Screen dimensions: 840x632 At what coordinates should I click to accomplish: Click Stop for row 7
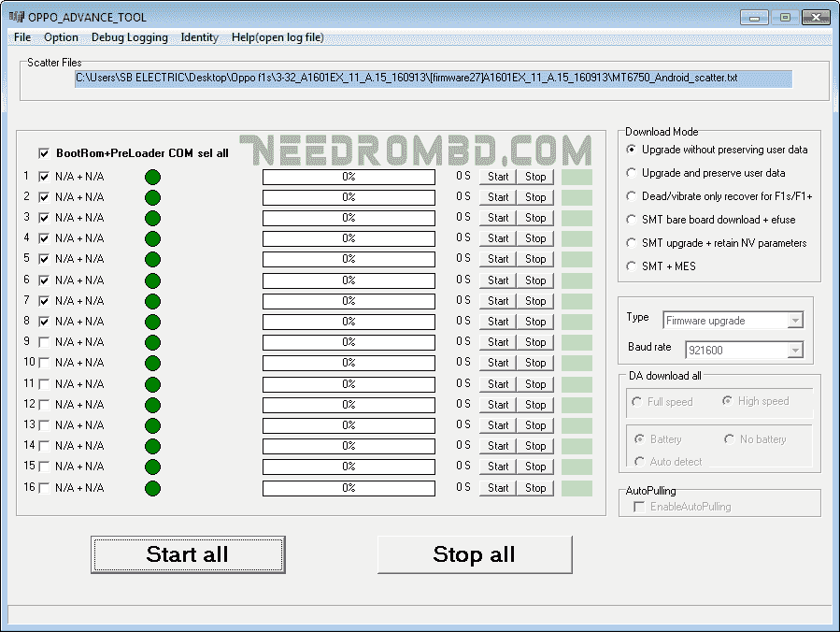[x=535, y=301]
